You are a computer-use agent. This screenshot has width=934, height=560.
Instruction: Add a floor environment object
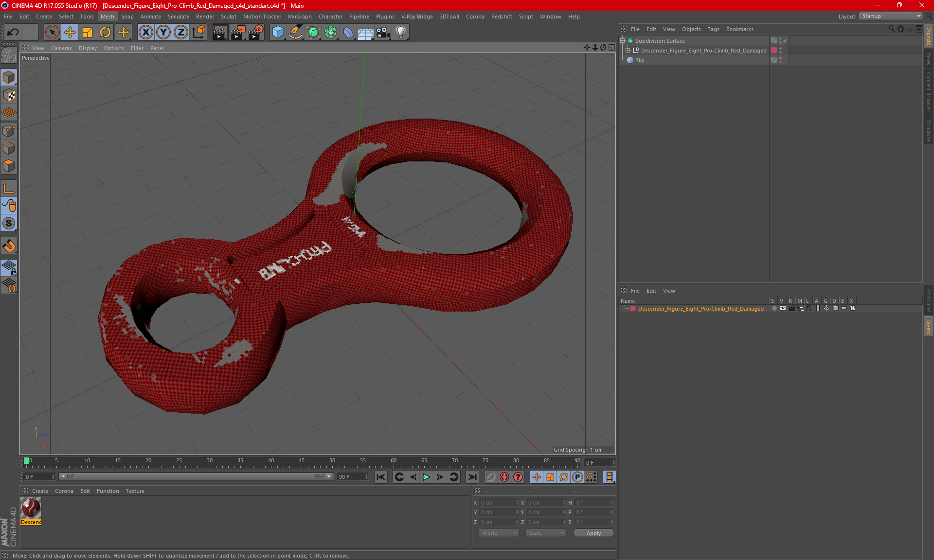tap(365, 33)
